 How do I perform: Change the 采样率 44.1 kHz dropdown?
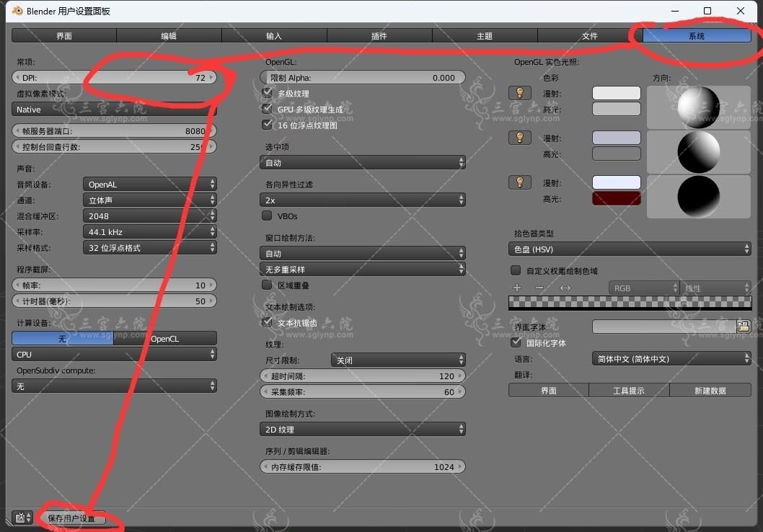click(x=150, y=232)
